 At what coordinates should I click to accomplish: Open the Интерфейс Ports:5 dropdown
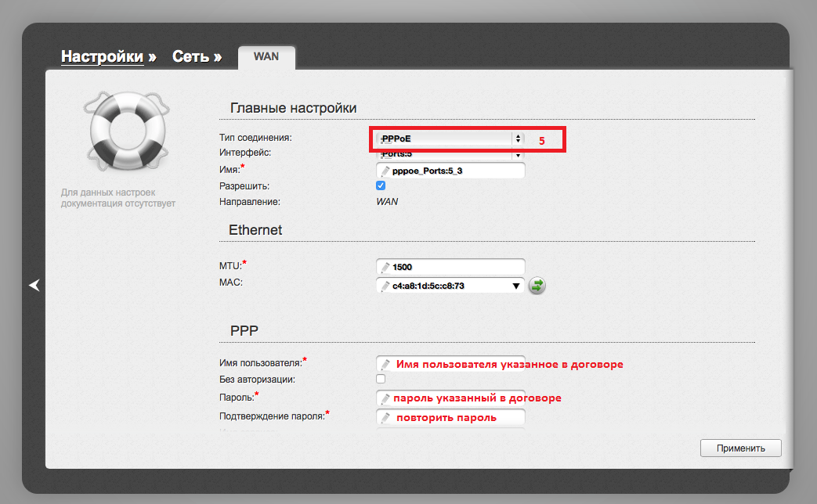click(x=447, y=155)
